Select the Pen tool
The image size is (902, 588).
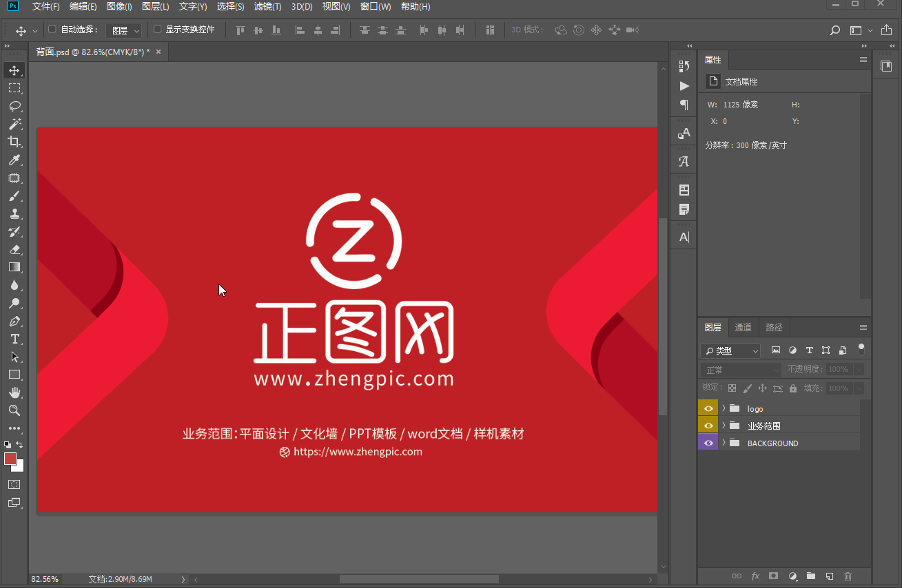pyautogui.click(x=14, y=321)
